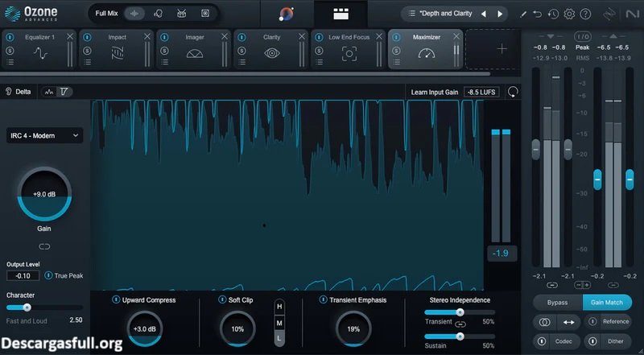The height and width of the screenshot is (355, 644).
Task: Click the Character slider handle
Action: 27,307
